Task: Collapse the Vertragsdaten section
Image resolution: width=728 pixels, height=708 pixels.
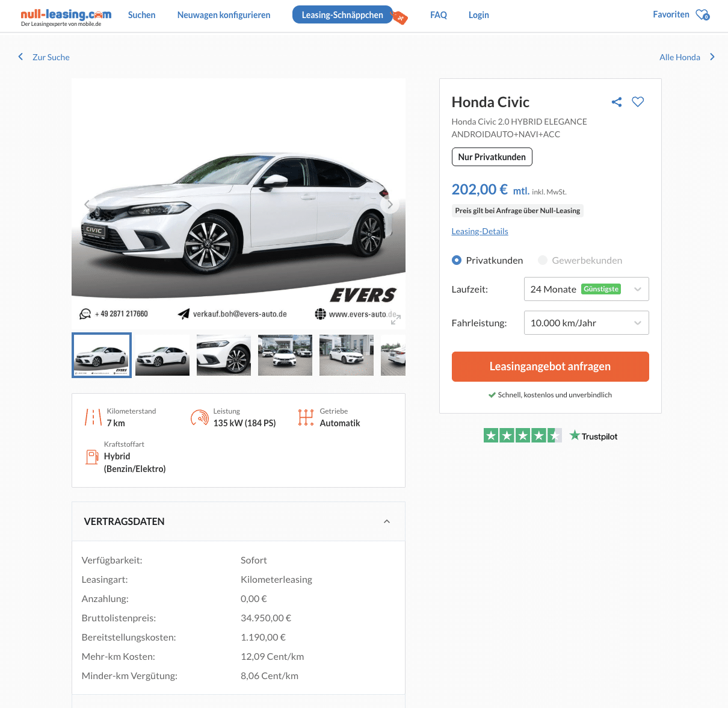Action: pyautogui.click(x=387, y=521)
